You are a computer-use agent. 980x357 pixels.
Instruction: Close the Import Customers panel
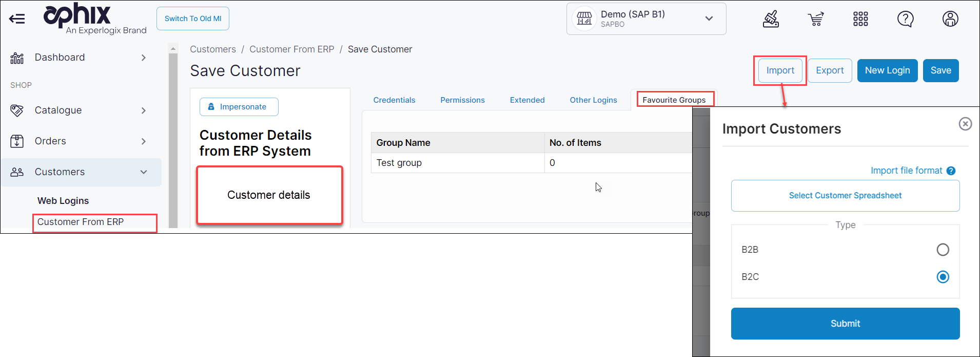[965, 124]
